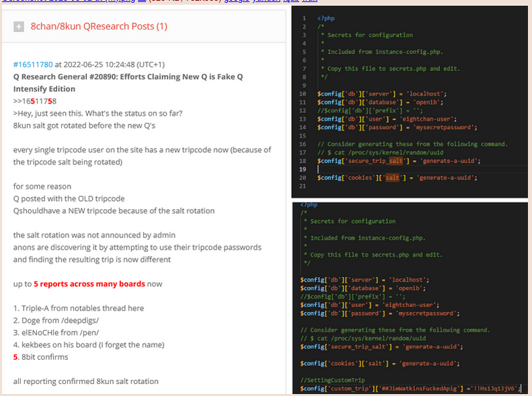Click line 20 cookies 'salt' in upper image
Screen dimensions: 532x396
click(397, 177)
